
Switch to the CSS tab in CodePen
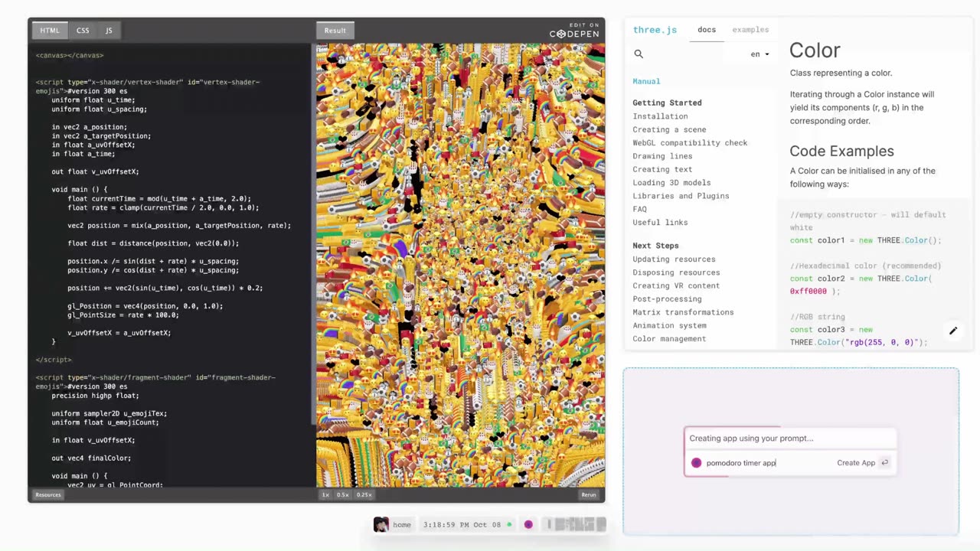click(83, 31)
